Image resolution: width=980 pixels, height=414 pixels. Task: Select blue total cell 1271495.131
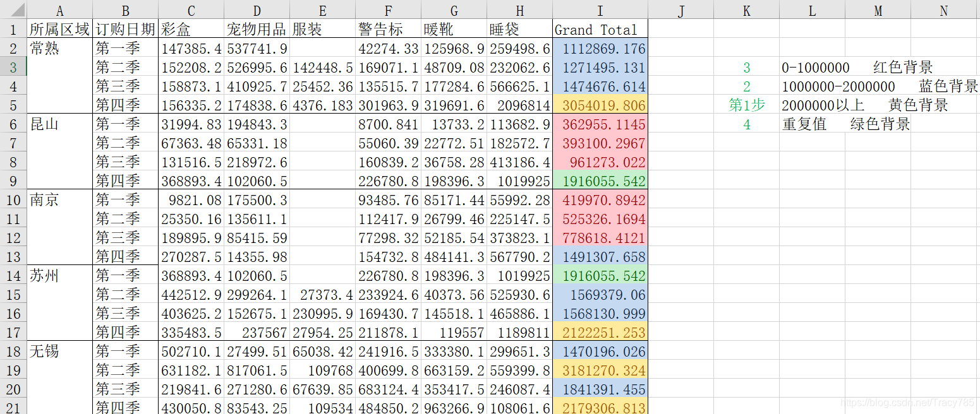[600, 68]
